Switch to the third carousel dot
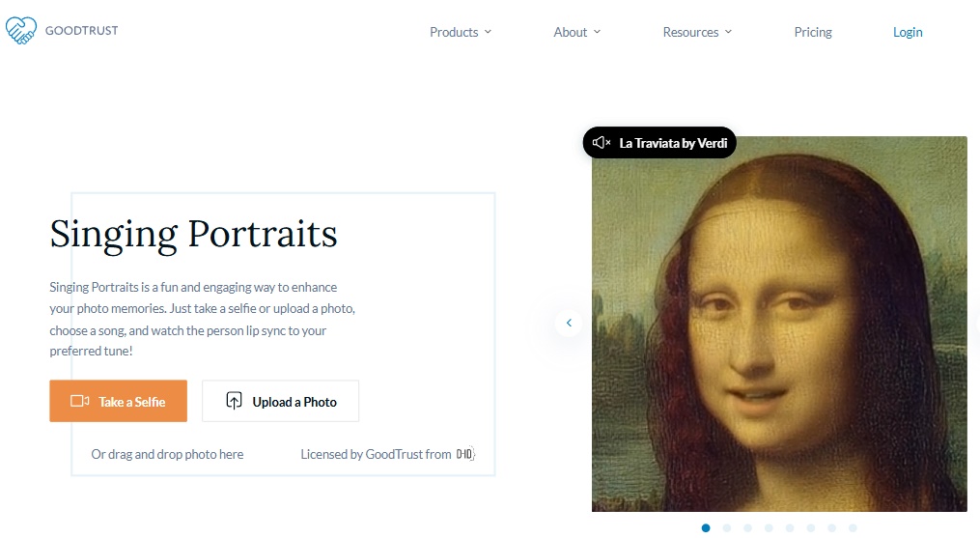The width and height of the screenshot is (980, 538). pyautogui.click(x=748, y=528)
